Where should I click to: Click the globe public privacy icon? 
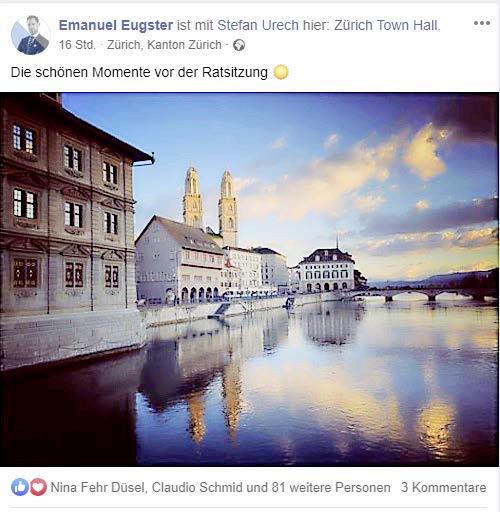(239, 45)
